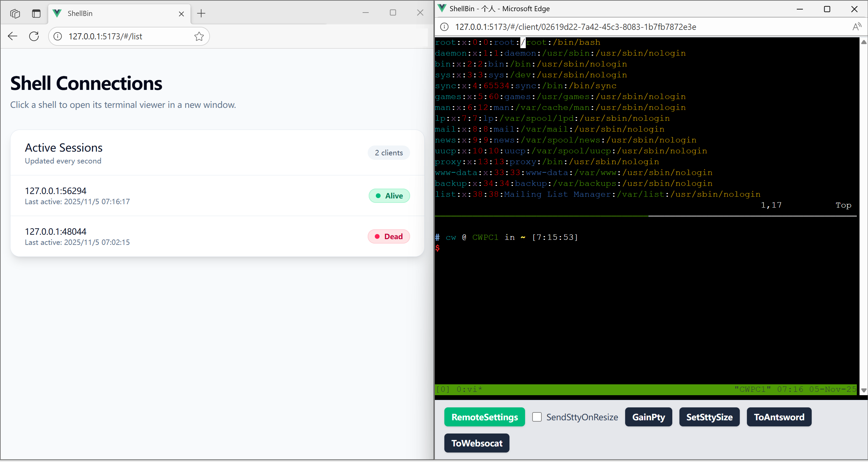Open the Dead session 127.0.0.1:48044
The width and height of the screenshot is (868, 462).
pyautogui.click(x=217, y=236)
